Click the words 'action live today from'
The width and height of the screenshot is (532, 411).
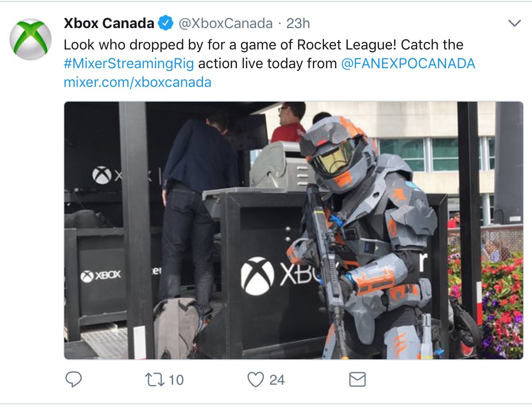(267, 64)
